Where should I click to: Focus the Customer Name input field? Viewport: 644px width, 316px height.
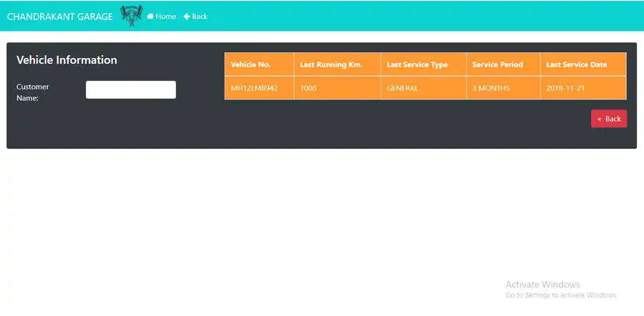click(130, 90)
